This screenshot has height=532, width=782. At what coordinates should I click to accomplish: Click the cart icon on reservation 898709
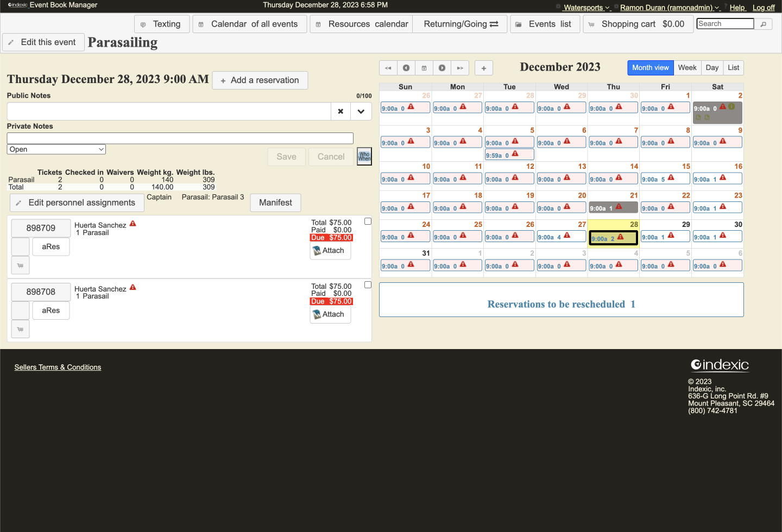tap(20, 265)
